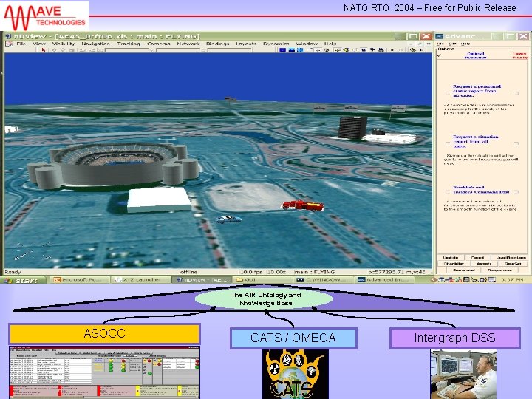Click the Assets button
Viewport: 532px width, 399px height.
pos(484,264)
